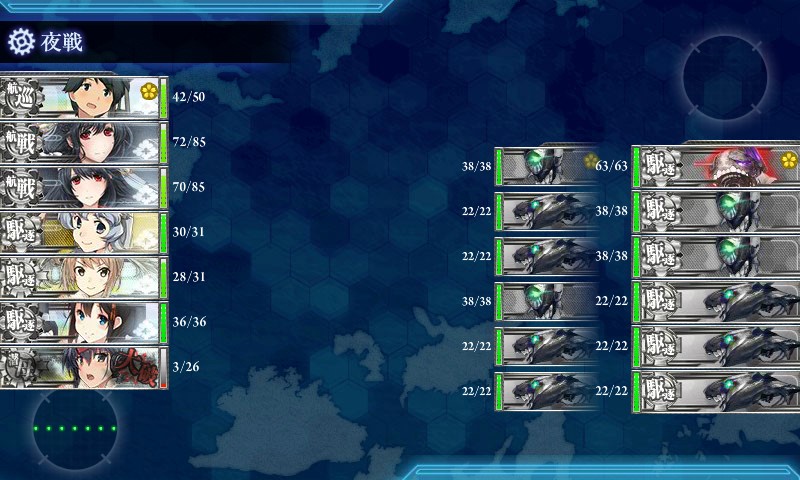Select the 航巡 cruiser card with 42/50 HP

[x=84, y=97]
